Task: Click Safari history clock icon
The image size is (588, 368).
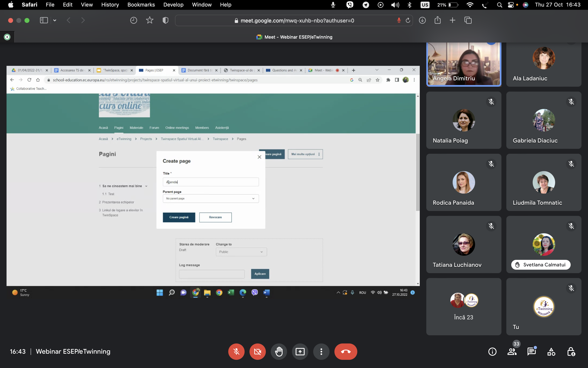Action: [133, 20]
